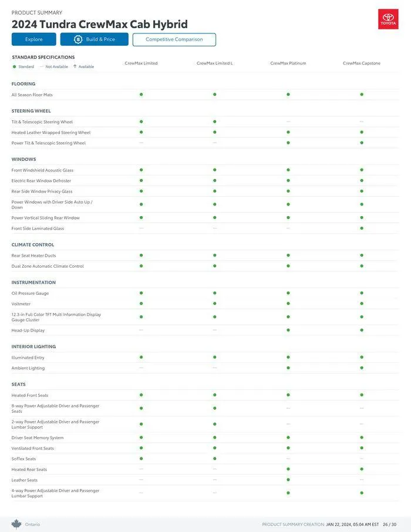The image size is (411, 532).
Task: Click the dollar icon on Build & Price
Action: (78, 39)
